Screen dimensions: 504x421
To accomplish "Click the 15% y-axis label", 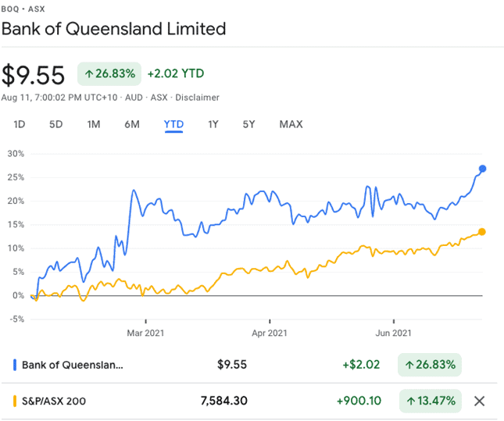I will coord(16,224).
